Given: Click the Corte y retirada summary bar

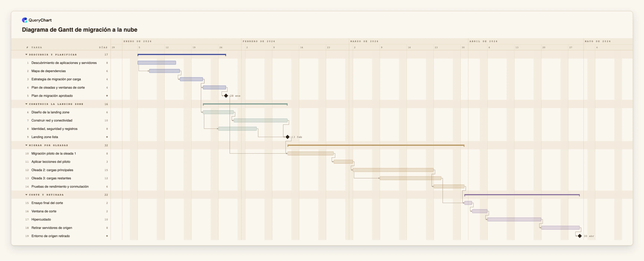Looking at the screenshot, I should pyautogui.click(x=522, y=195).
